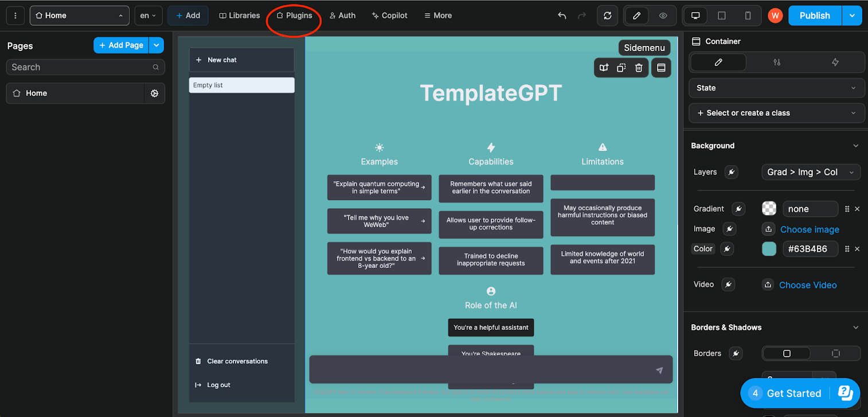Click the Publish button
868x417 pixels.
coord(815,15)
